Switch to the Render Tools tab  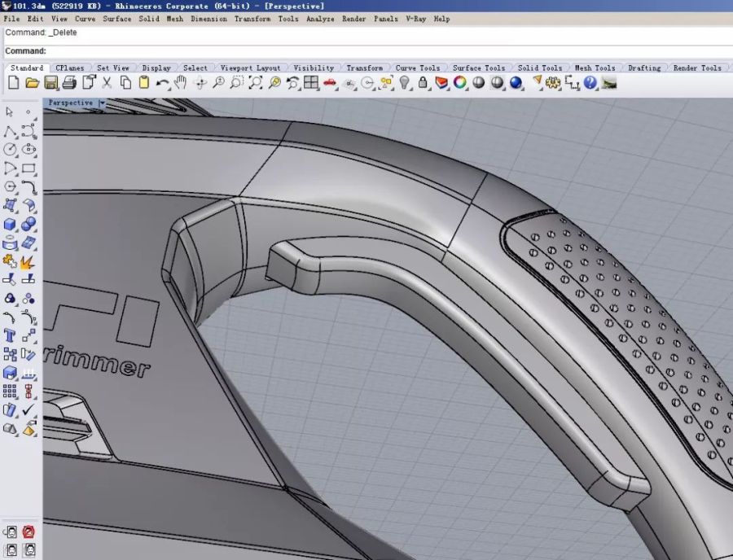697,68
